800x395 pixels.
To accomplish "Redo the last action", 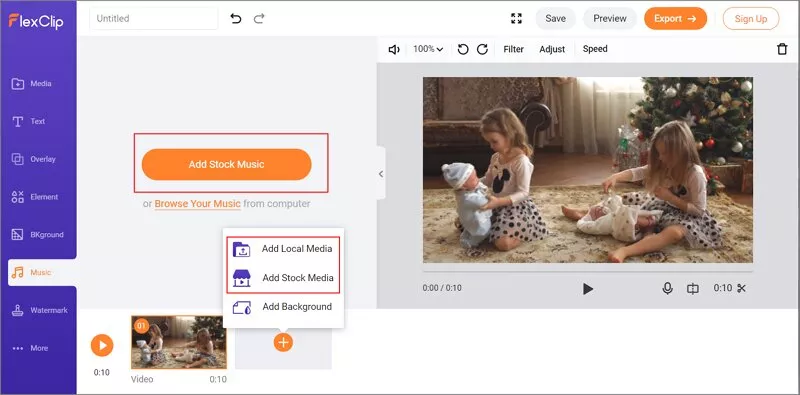I will (259, 19).
